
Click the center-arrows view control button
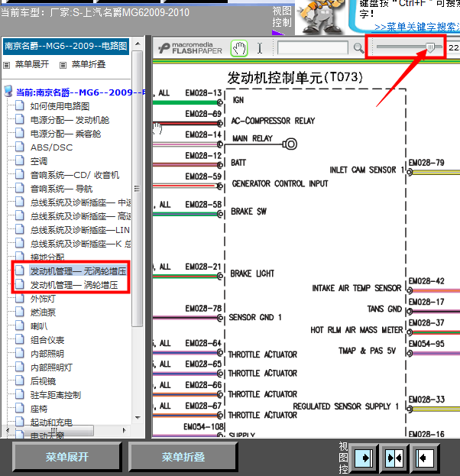pos(394,458)
